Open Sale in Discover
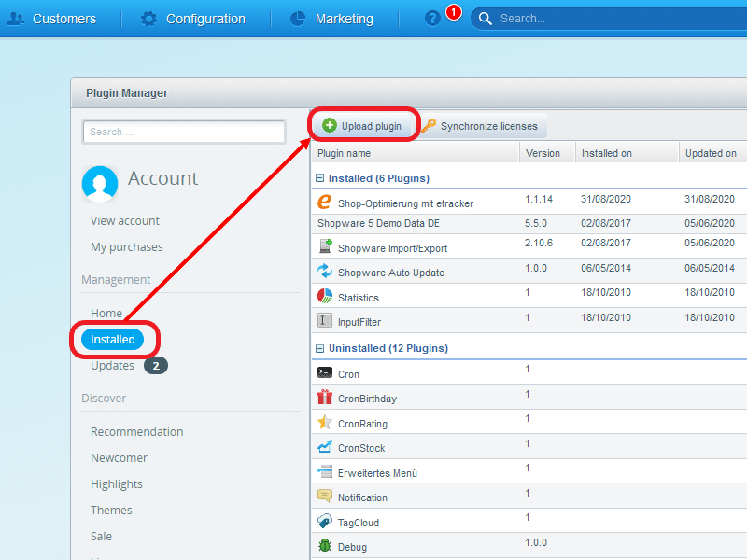This screenshot has height=560, width=747. click(101, 536)
